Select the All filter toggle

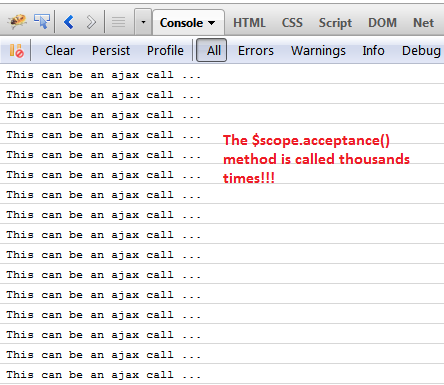click(x=212, y=50)
